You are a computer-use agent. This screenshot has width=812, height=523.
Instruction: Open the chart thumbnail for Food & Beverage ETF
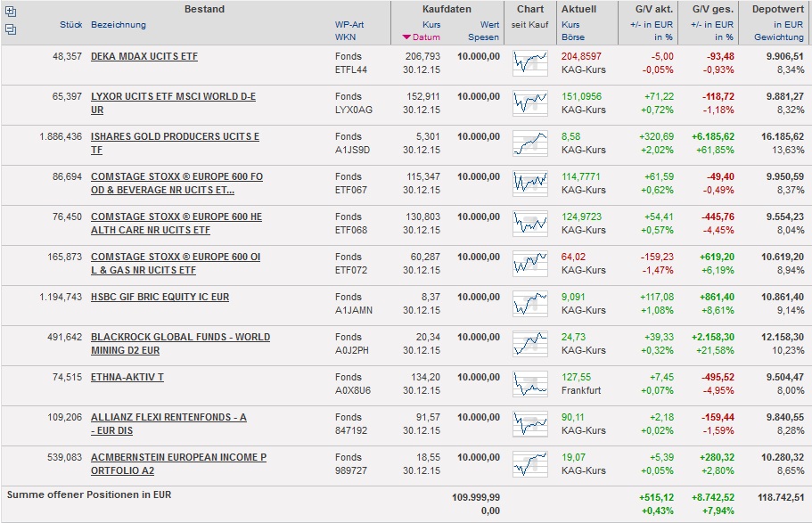[x=530, y=184]
